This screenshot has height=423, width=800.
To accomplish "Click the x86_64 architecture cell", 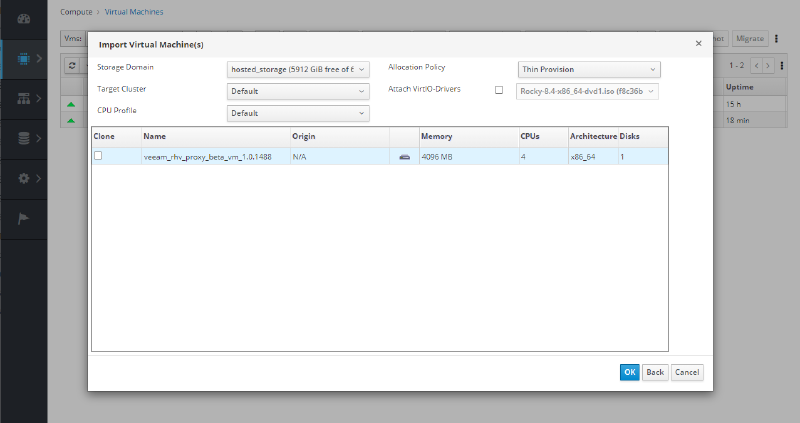I will [x=583, y=157].
